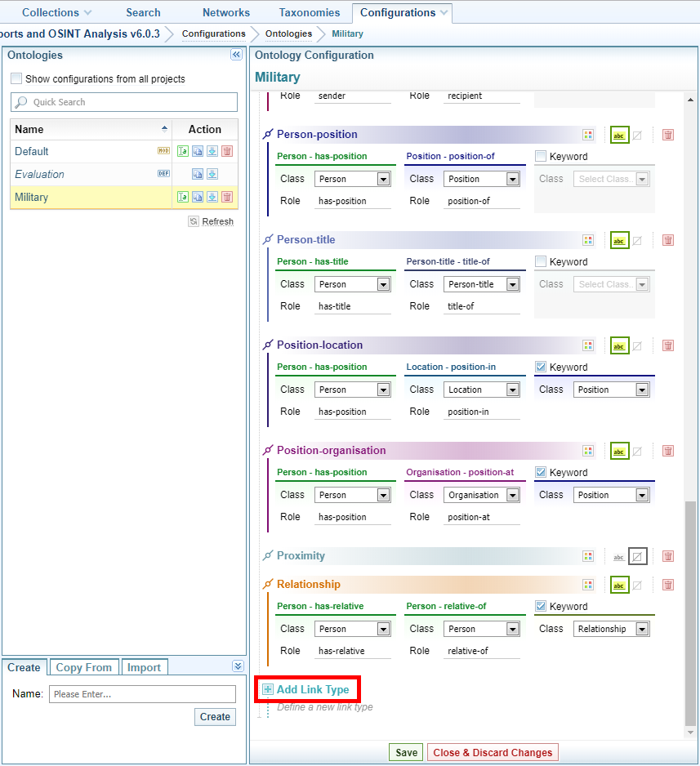
Task: Delete the Military ontology from list
Action: [x=227, y=197]
